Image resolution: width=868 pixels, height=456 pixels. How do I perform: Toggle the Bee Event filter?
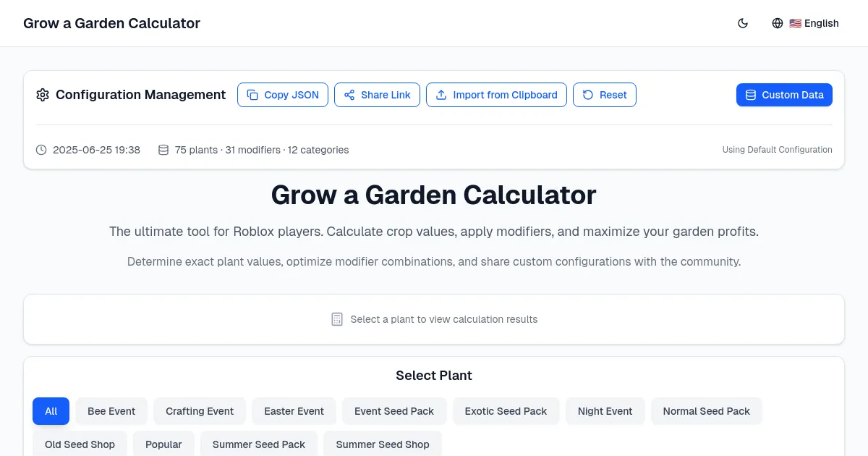(x=111, y=410)
